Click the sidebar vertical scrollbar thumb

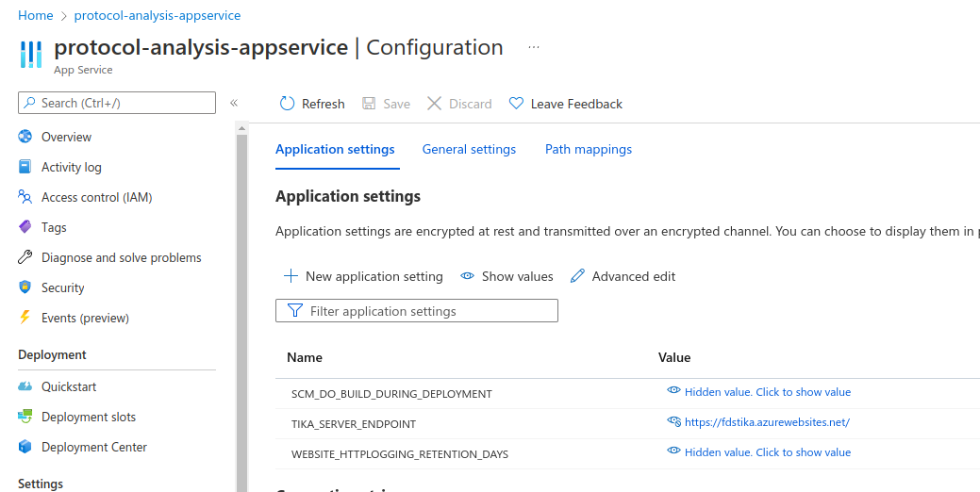click(241, 312)
